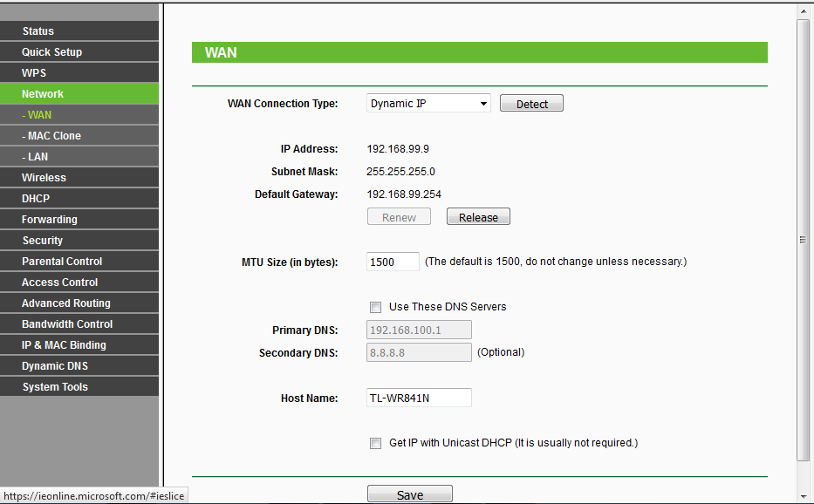814x504 pixels.
Task: Click the Detect button
Action: [x=531, y=103]
